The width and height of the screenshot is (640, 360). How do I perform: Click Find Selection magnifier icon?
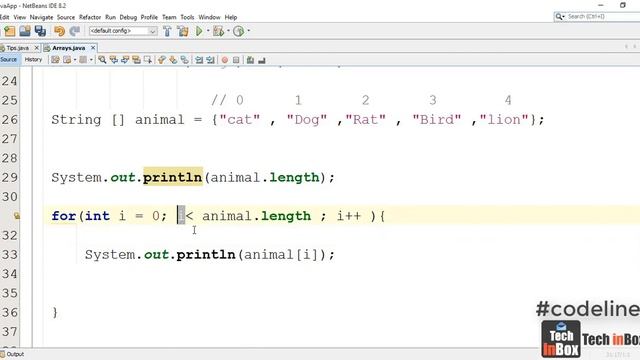pyautogui.click(x=102, y=60)
